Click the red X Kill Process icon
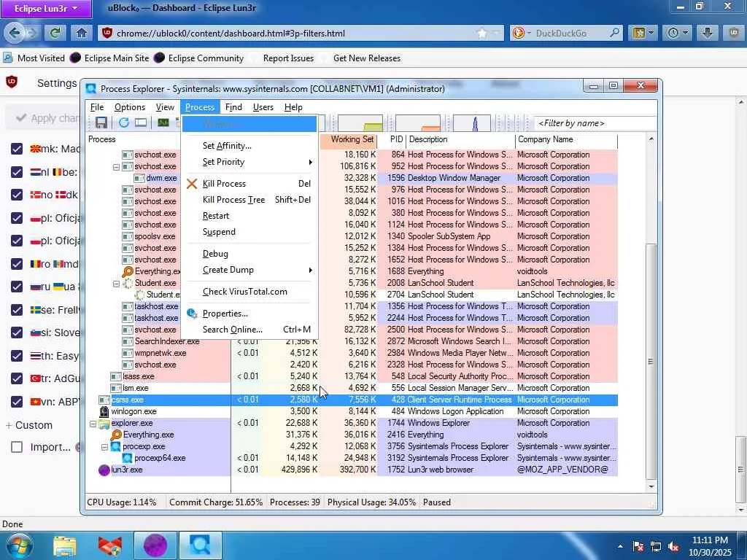This screenshot has width=747, height=560. (192, 184)
